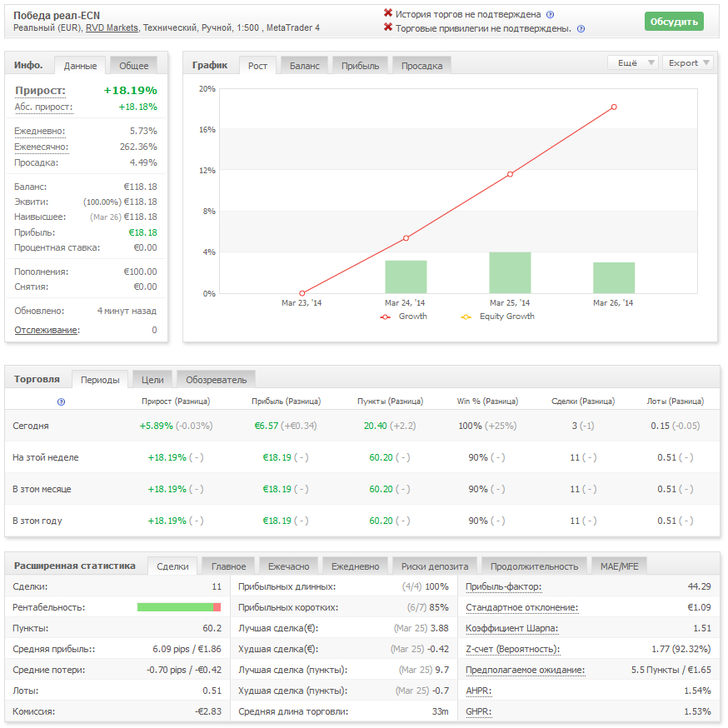This screenshot has width=728, height=728.
Task: Click the -€2.83 commission value
Action: [208, 711]
